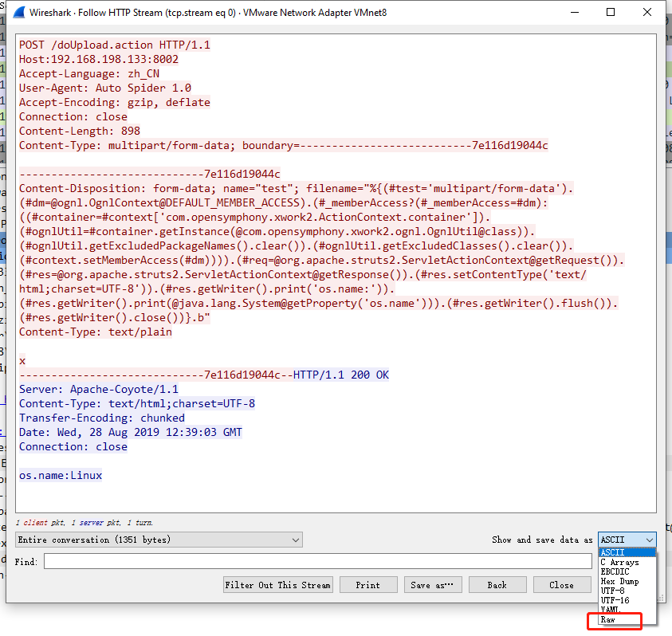Click the Print button
Image resolution: width=672 pixels, height=636 pixels.
pos(368,585)
